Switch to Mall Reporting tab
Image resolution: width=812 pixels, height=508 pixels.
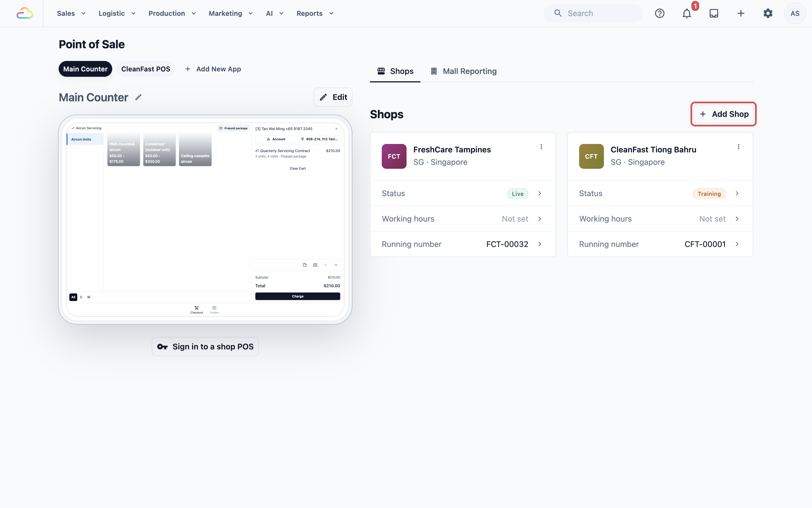point(464,71)
